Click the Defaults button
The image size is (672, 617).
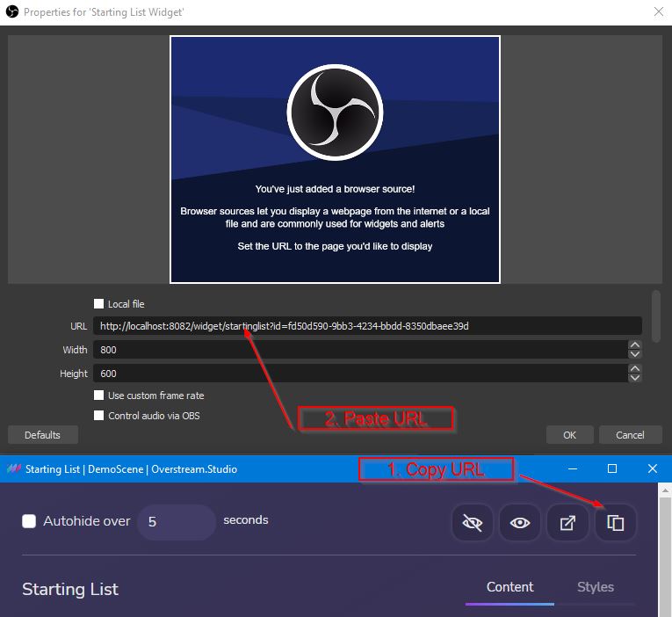coord(43,435)
